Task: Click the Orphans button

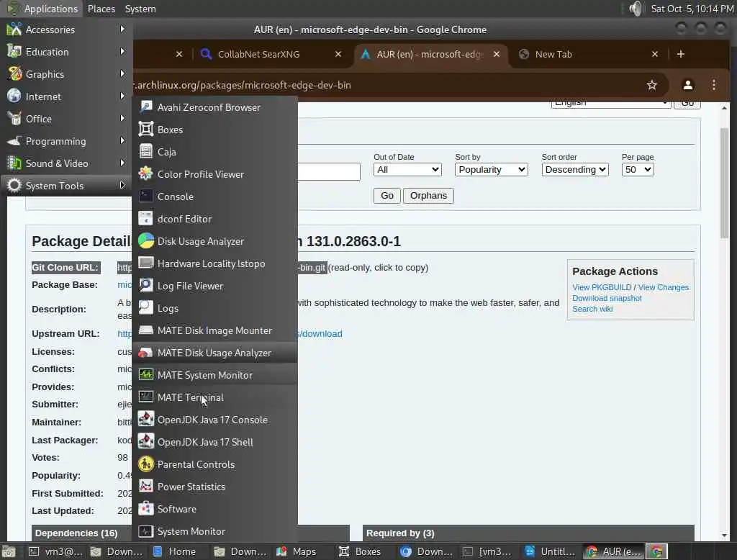Action: pos(428,196)
